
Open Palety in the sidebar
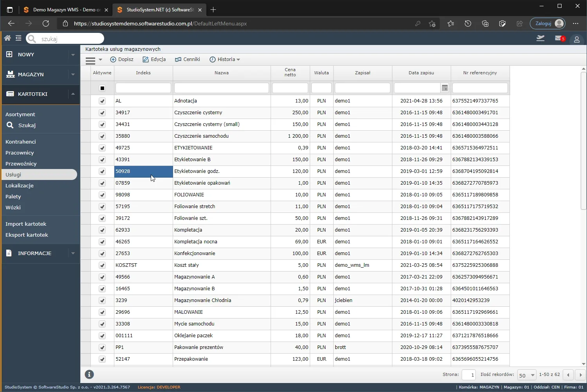(x=13, y=196)
